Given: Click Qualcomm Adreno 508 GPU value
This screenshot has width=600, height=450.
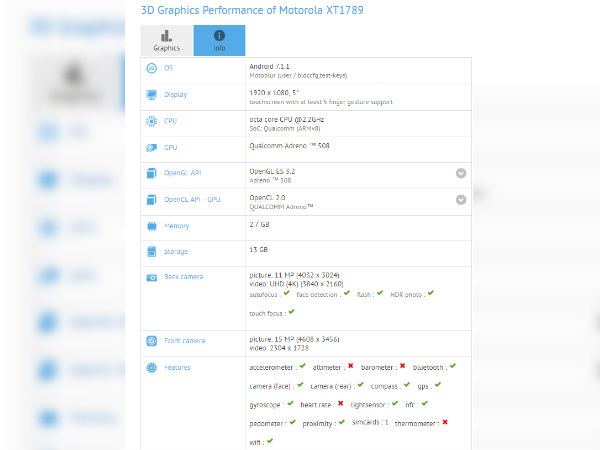Looking at the screenshot, I should click(x=289, y=146).
